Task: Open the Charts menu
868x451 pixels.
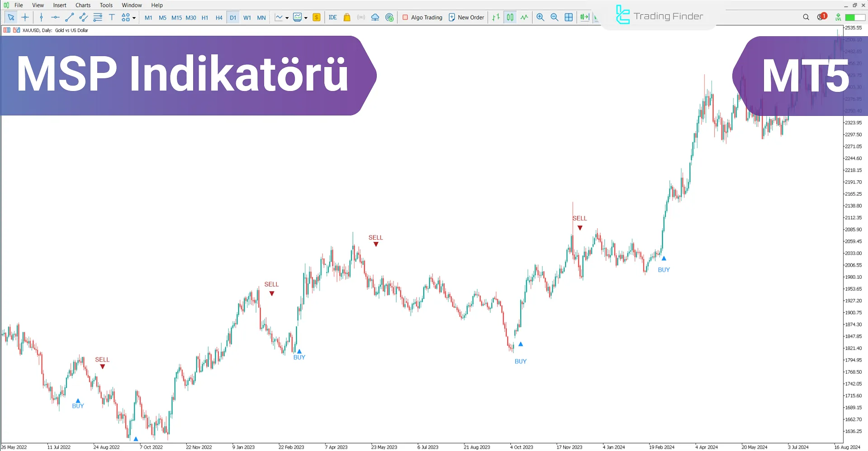Action: coord(82,5)
